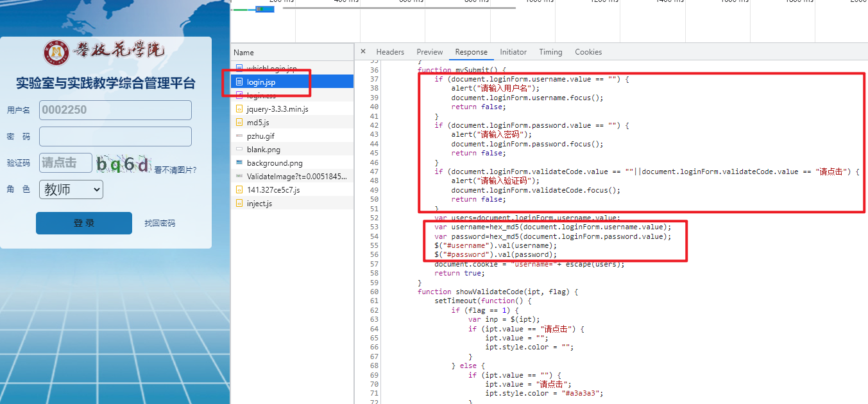
Task: Click the 找回密码 recover password link
Action: tap(160, 224)
